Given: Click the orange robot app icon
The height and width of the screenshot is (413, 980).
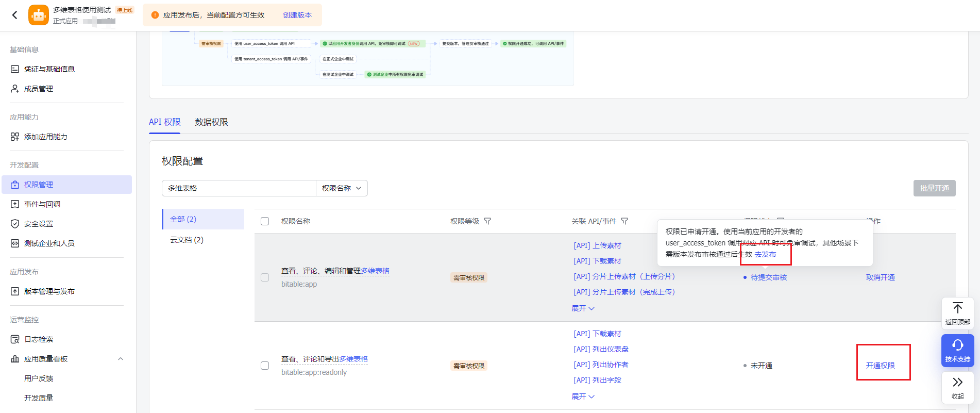Looking at the screenshot, I should tap(39, 15).
